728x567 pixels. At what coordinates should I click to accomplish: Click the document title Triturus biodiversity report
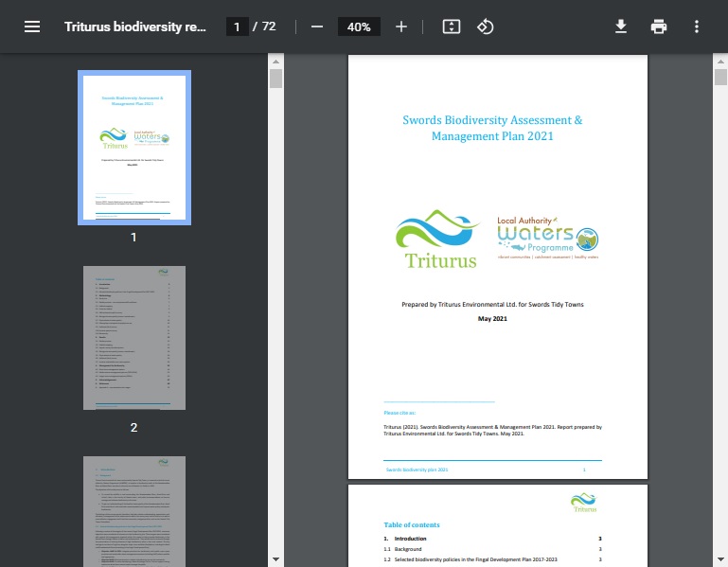[x=134, y=27]
